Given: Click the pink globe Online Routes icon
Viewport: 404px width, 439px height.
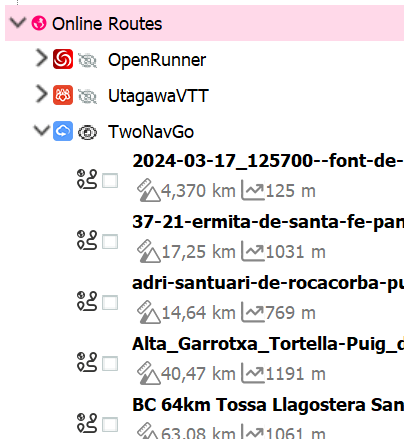Looking at the screenshot, I should (39, 23).
